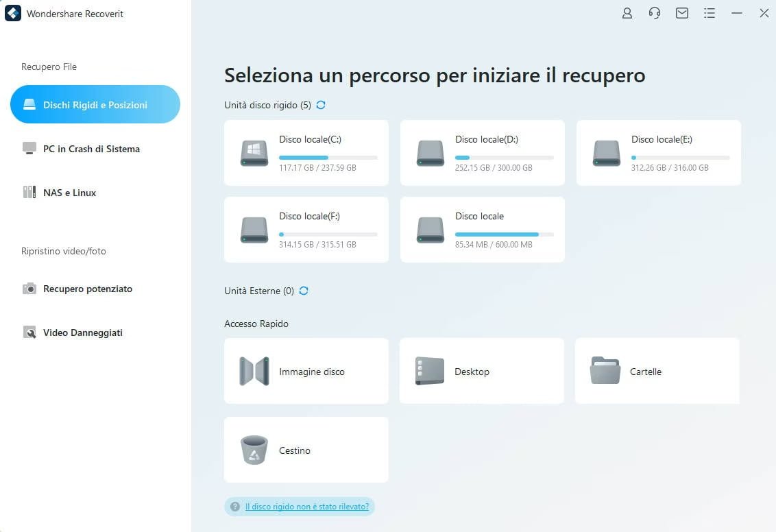The height and width of the screenshot is (532, 776).
Task: Select Disco locale(C:) drive
Action: click(x=306, y=153)
